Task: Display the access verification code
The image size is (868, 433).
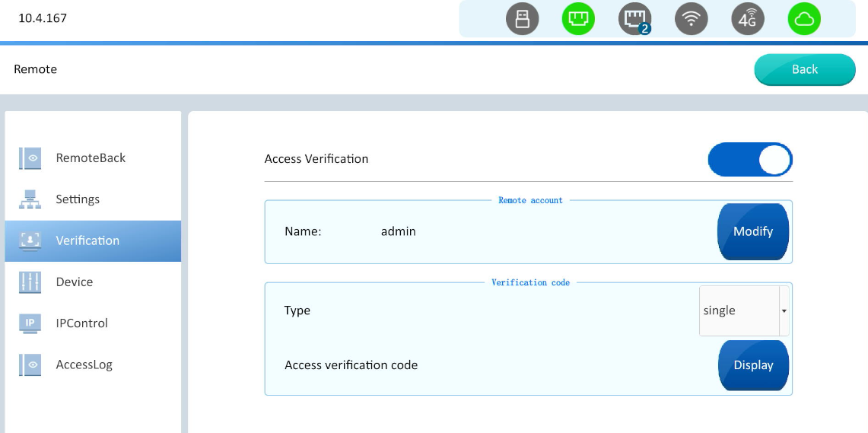Action: [x=753, y=365]
